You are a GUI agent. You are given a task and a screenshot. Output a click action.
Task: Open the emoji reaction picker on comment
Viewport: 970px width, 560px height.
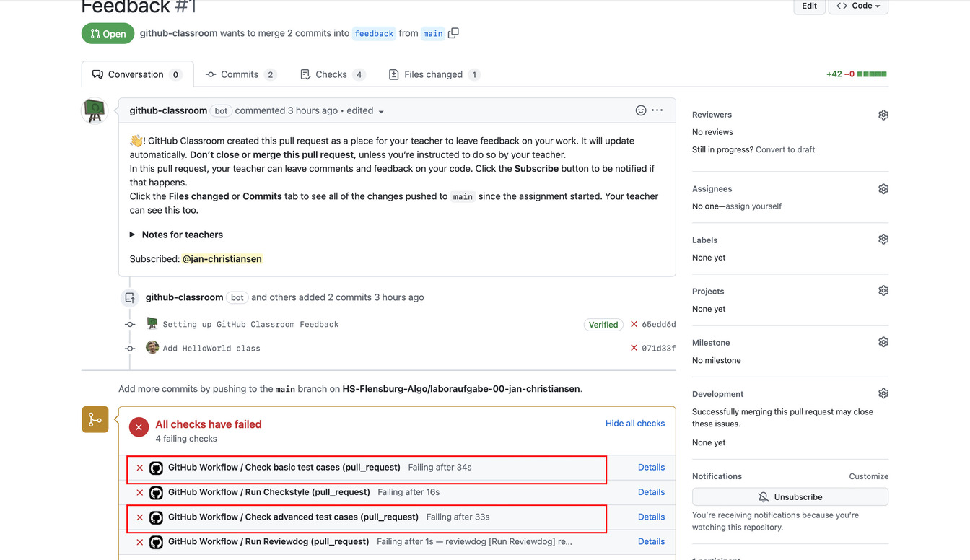[640, 110]
